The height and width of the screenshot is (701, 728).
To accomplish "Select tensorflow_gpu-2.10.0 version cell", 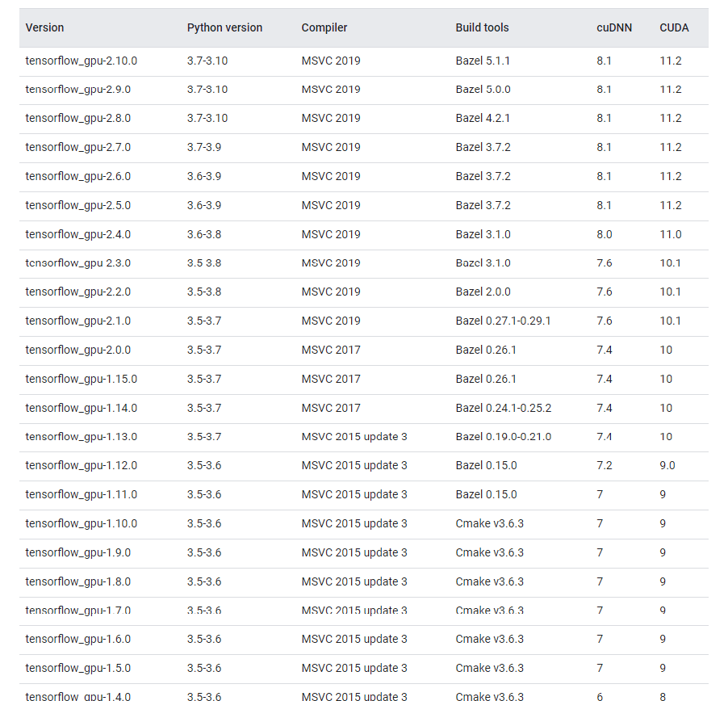I will pos(82,61).
